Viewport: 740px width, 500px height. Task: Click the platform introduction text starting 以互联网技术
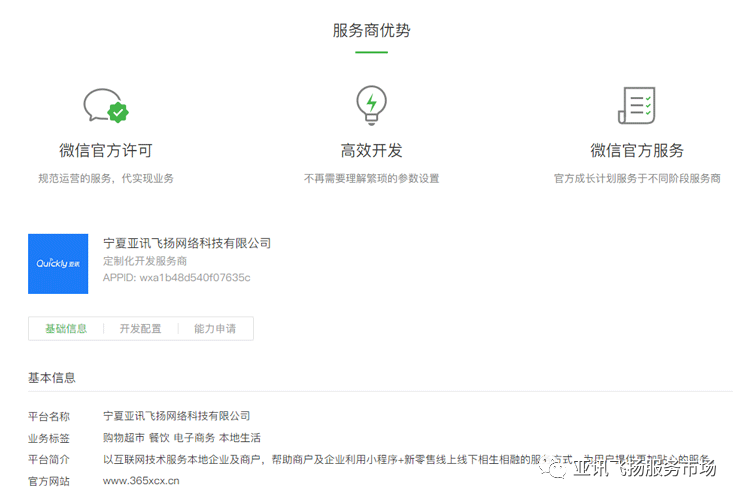(406, 459)
